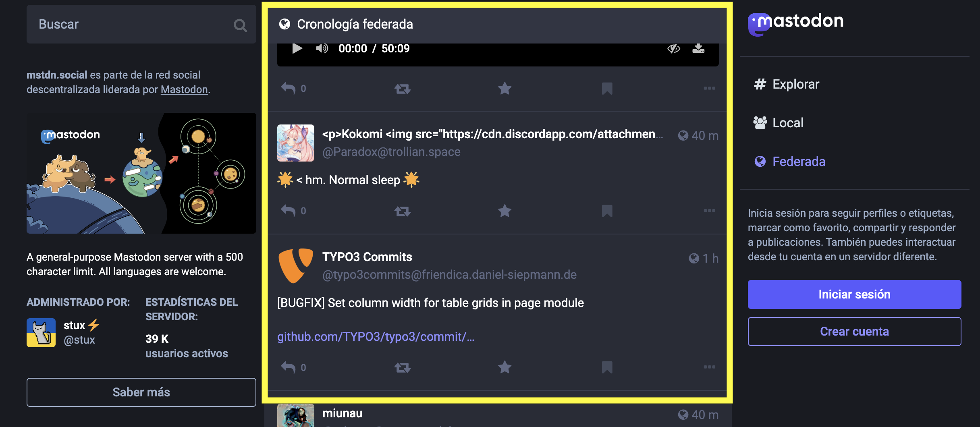Favorite the TYPO3 Commits post
The width and height of the screenshot is (980, 427).
(x=505, y=367)
